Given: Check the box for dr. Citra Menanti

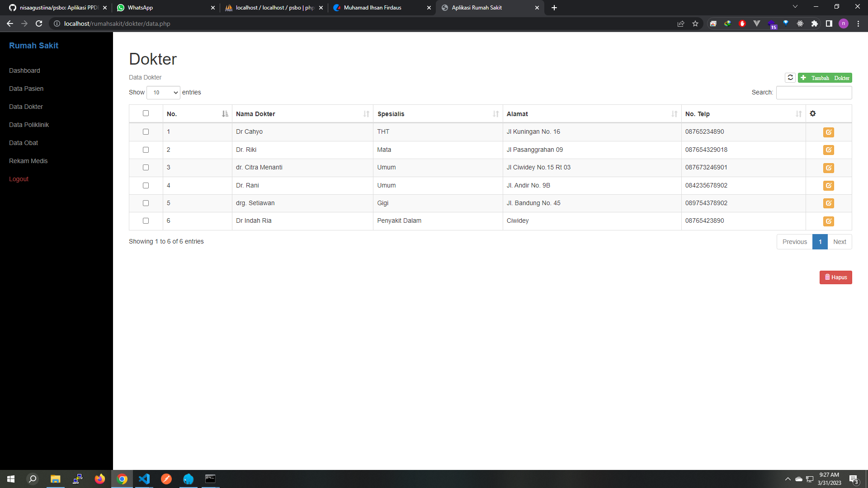Looking at the screenshot, I should tap(146, 168).
